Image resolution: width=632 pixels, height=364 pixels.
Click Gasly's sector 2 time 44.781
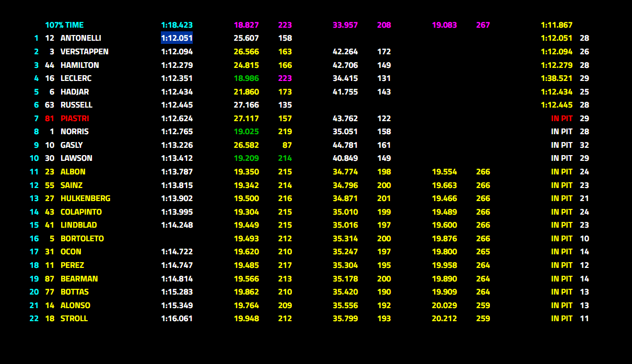click(345, 145)
